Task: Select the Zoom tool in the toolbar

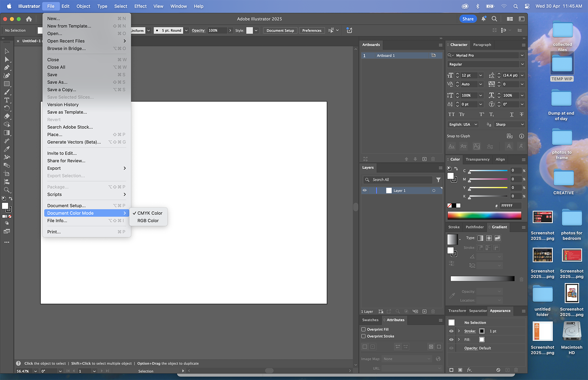Action: pos(7,190)
